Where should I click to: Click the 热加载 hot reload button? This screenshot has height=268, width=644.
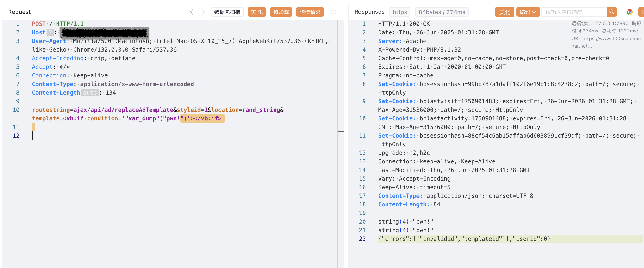tap(281, 12)
